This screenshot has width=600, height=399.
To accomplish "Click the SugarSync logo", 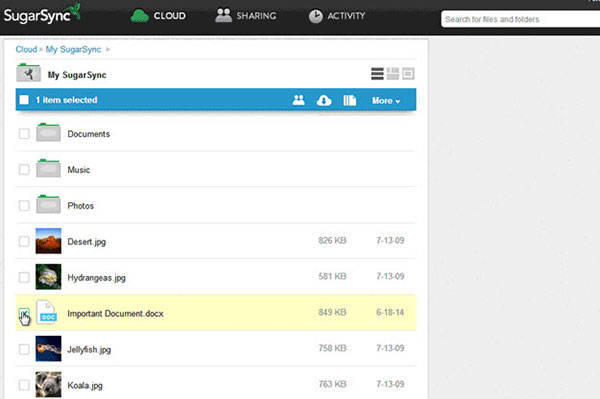I will [42, 14].
